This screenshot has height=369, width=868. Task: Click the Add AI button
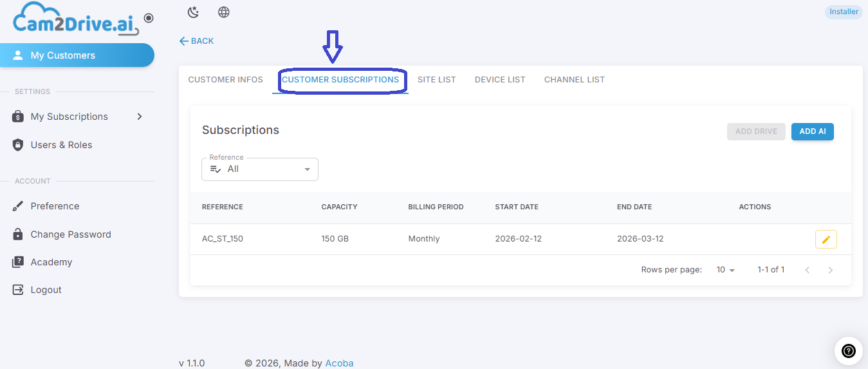pos(813,131)
